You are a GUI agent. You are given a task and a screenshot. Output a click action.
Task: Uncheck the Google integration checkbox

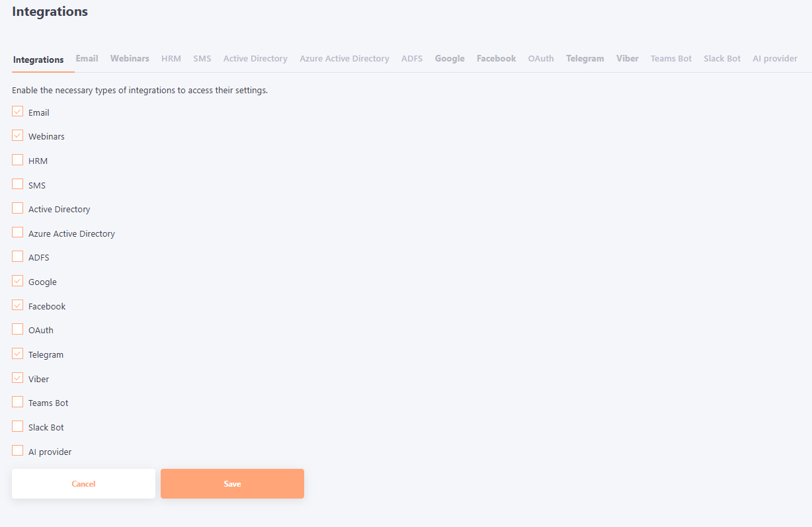pyautogui.click(x=18, y=281)
